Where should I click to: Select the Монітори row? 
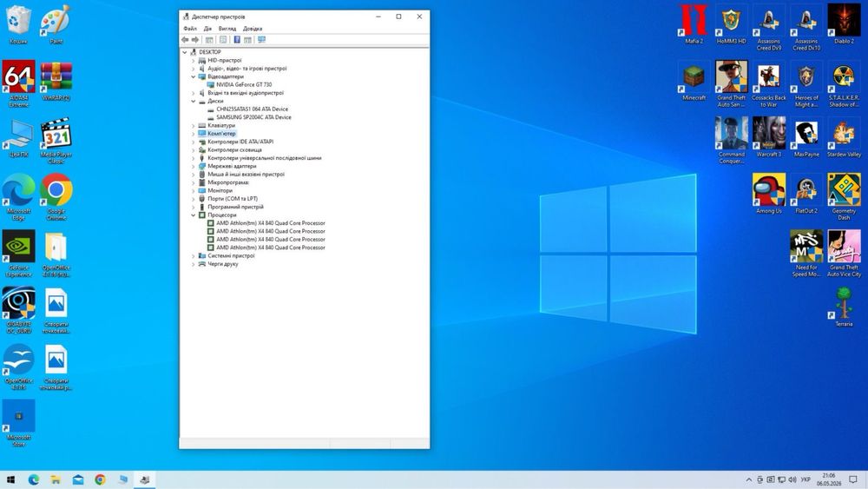pos(220,190)
